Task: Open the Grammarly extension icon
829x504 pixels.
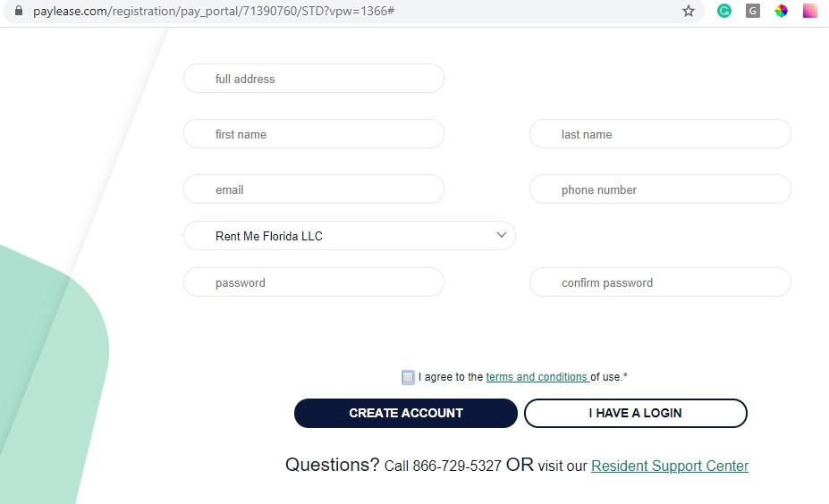Action: tap(723, 11)
